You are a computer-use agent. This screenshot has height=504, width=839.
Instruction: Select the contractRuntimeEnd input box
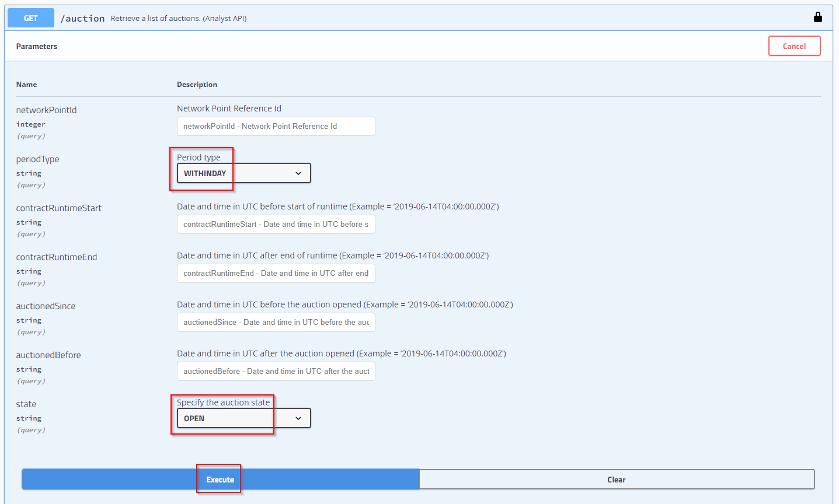tap(276, 274)
